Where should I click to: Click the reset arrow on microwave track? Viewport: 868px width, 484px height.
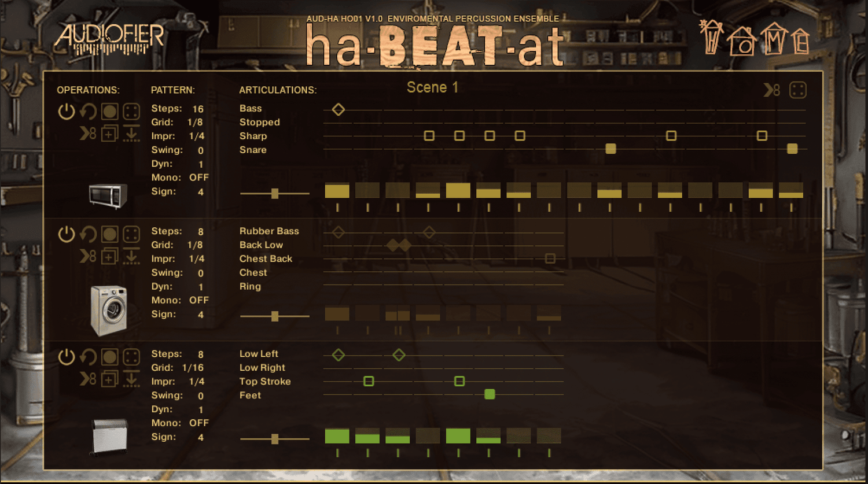(x=88, y=111)
